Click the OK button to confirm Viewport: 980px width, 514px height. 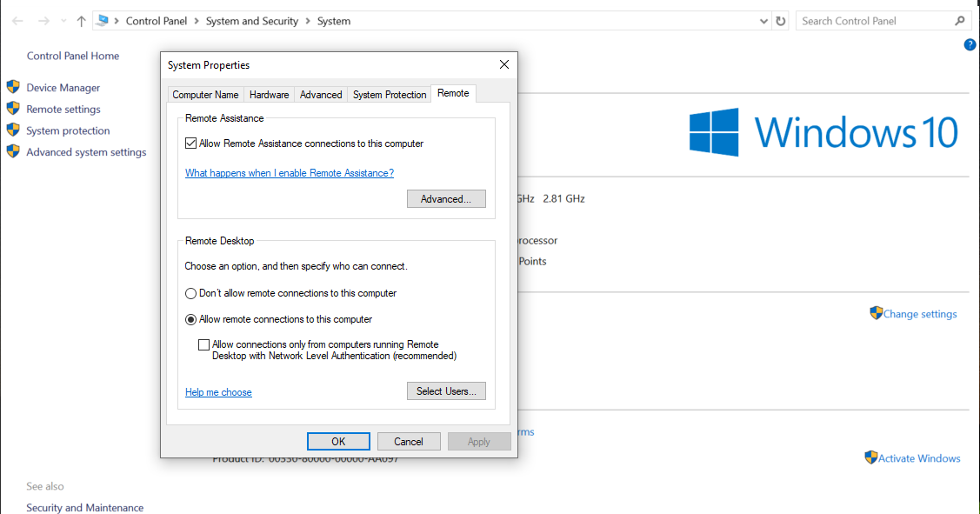[x=338, y=441]
